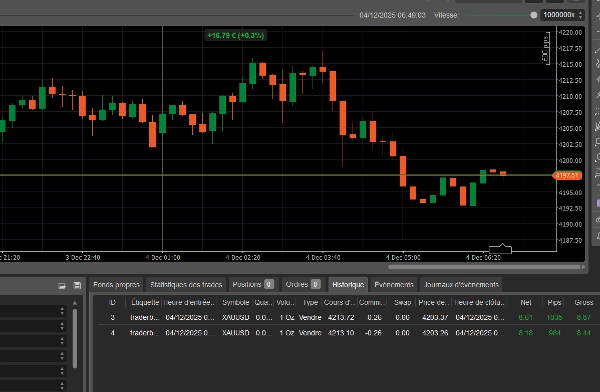Click the Swap column header
The image size is (600, 392).
pyautogui.click(x=402, y=302)
